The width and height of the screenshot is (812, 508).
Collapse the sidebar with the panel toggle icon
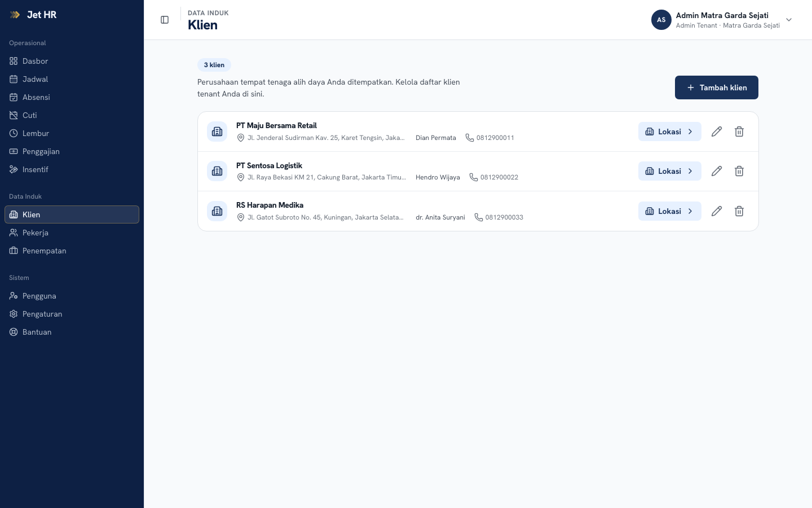pyautogui.click(x=165, y=20)
